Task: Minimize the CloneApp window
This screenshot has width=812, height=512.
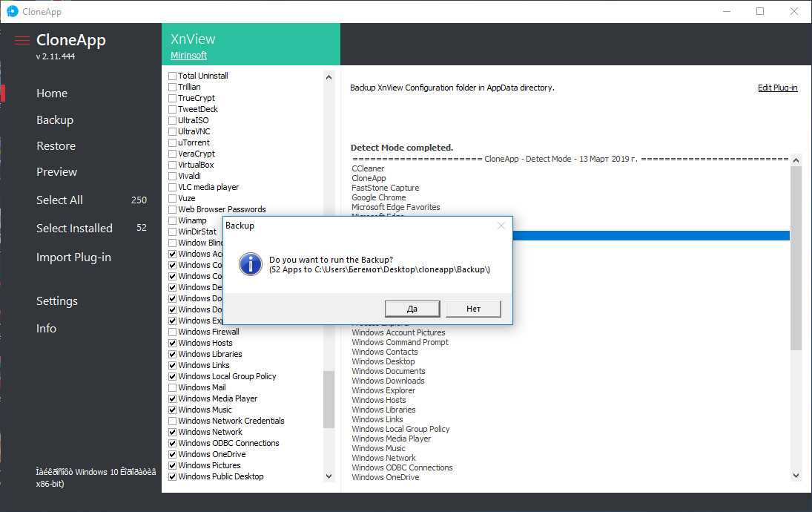Action: point(726,11)
